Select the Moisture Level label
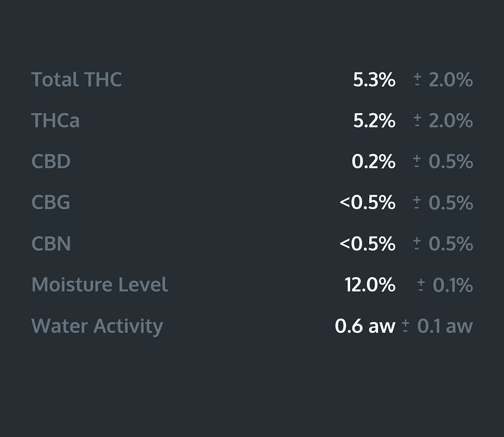The width and height of the screenshot is (504, 437). 100,285
